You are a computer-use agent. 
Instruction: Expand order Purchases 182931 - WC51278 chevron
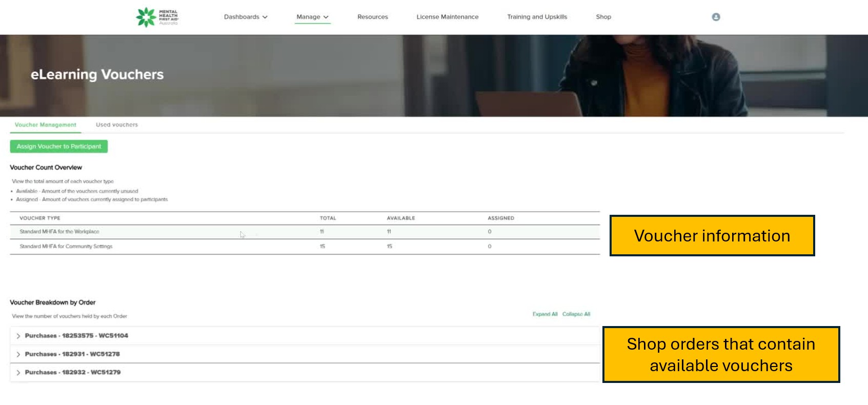(18, 354)
